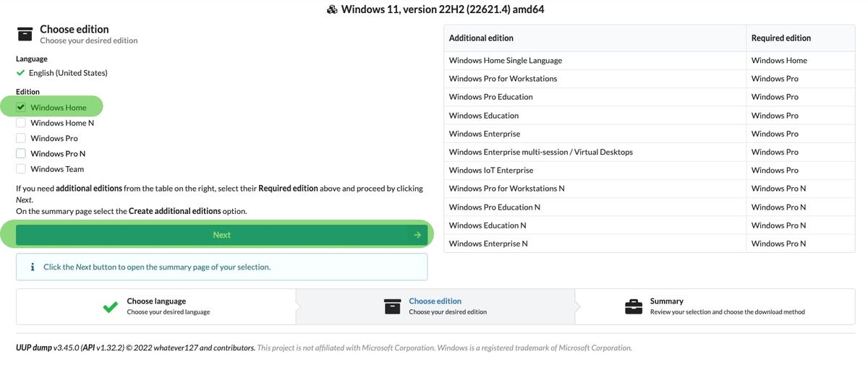Click the UUP dump v3.45.0 footer text

(48, 348)
